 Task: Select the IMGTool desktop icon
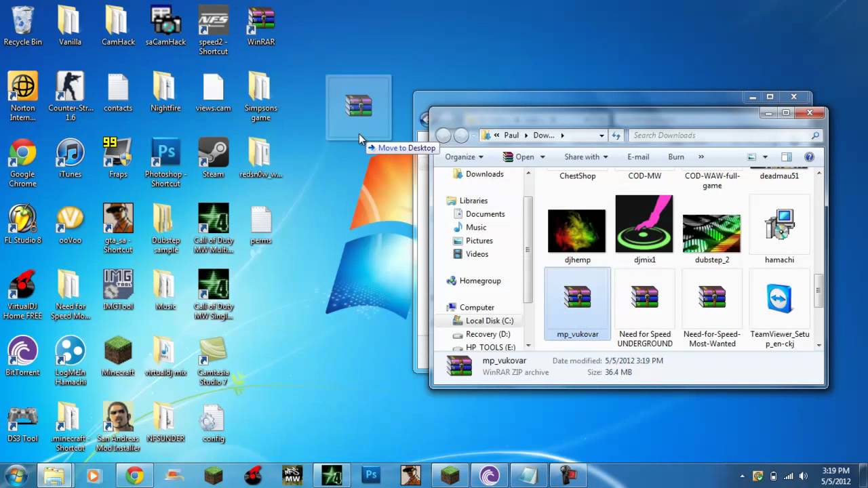pos(118,291)
